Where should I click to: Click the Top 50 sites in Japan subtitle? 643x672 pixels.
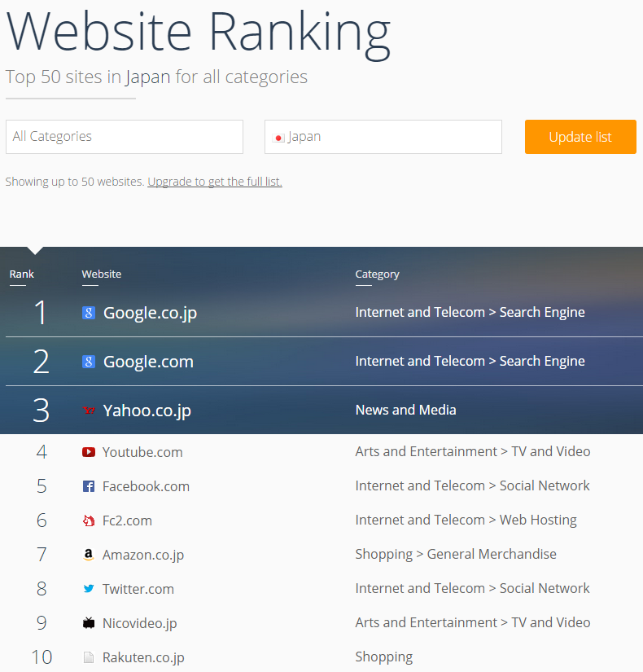[156, 77]
